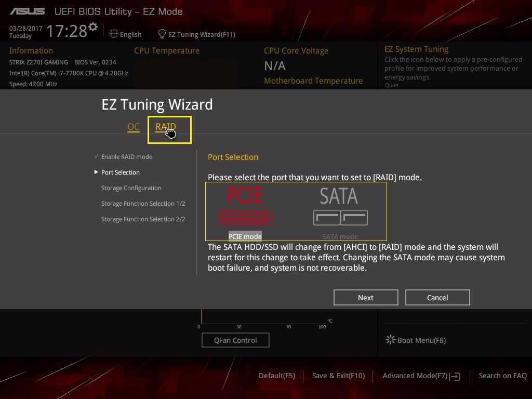Click the STRIX Z270I GAMING model text

coord(38,62)
